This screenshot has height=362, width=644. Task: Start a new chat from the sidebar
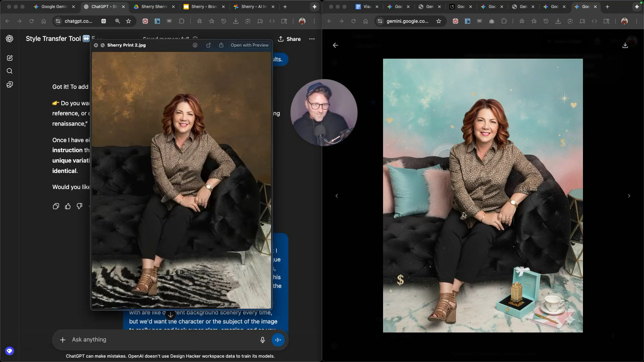10,58
